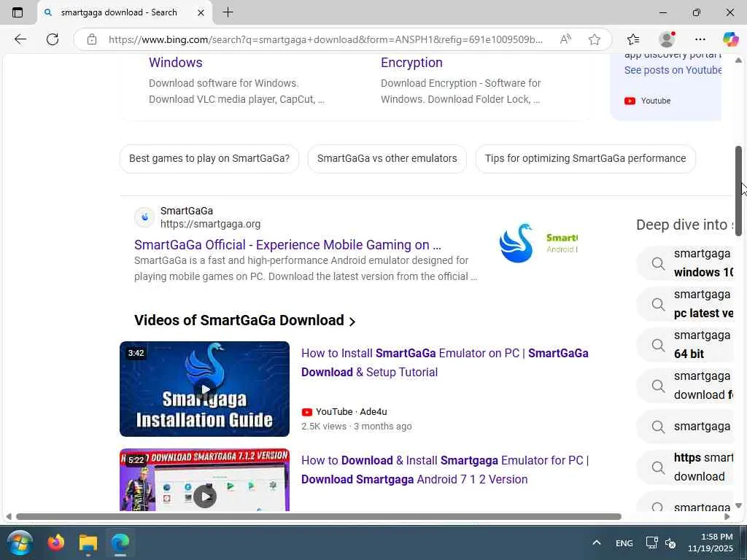Select Best games to play on SmartGaGa chip
Viewport: 747px width, 560px height.
(209, 158)
